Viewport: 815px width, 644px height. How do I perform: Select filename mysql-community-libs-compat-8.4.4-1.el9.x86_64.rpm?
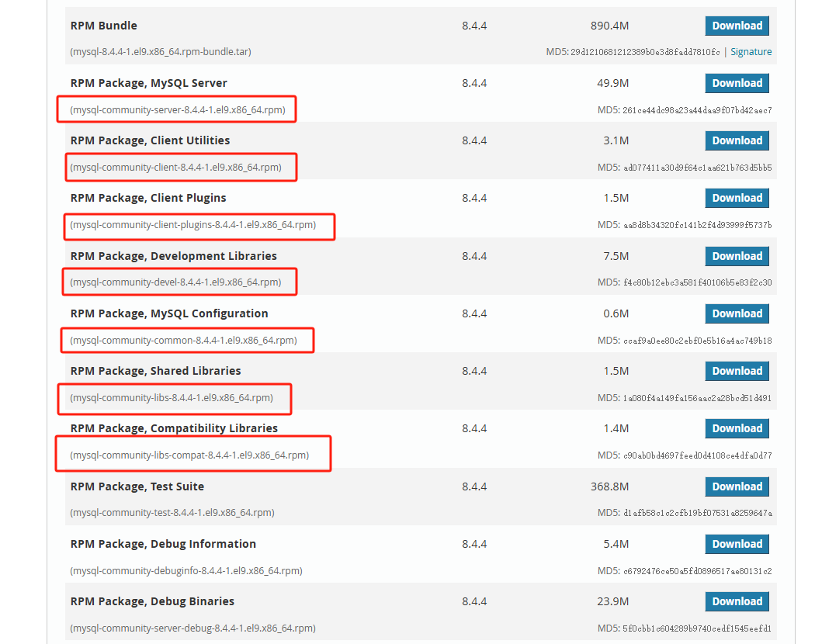pyautogui.click(x=189, y=455)
